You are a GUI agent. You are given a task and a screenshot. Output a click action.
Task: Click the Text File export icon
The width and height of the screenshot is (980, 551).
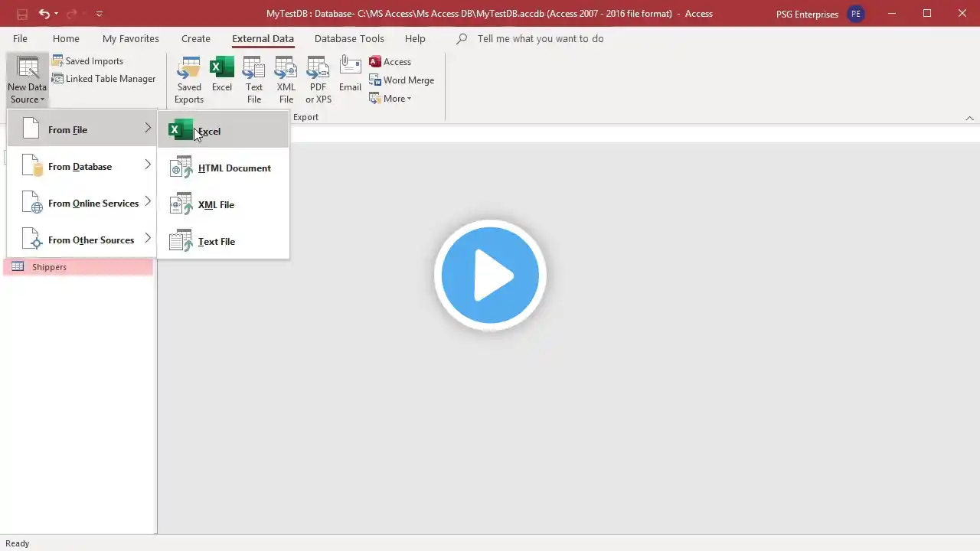pos(254,80)
